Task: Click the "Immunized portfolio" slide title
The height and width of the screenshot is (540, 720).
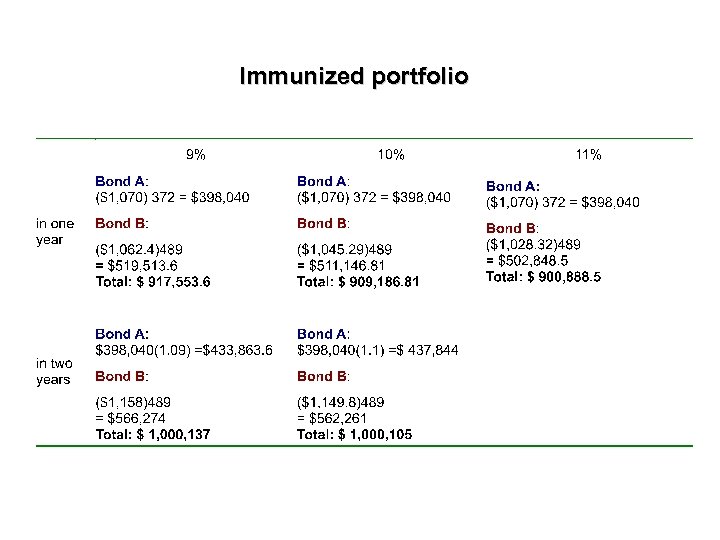Action: pyautogui.click(x=353, y=77)
